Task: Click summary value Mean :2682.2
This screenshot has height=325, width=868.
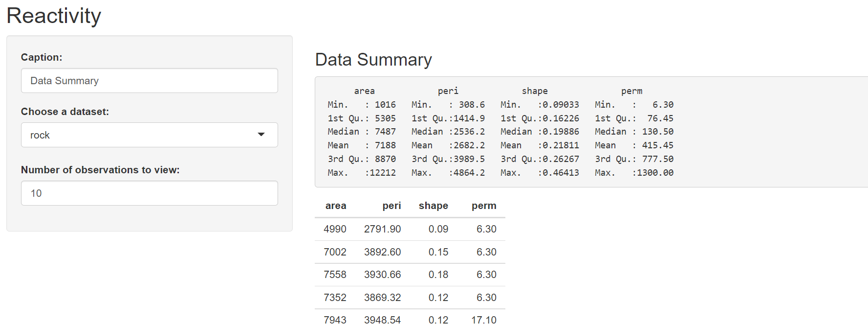Action: pos(448,145)
